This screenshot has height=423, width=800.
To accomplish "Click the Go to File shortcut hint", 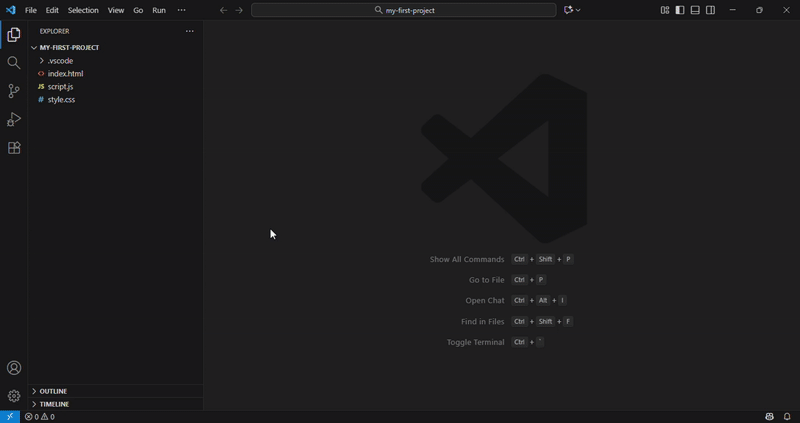I will [x=507, y=280].
